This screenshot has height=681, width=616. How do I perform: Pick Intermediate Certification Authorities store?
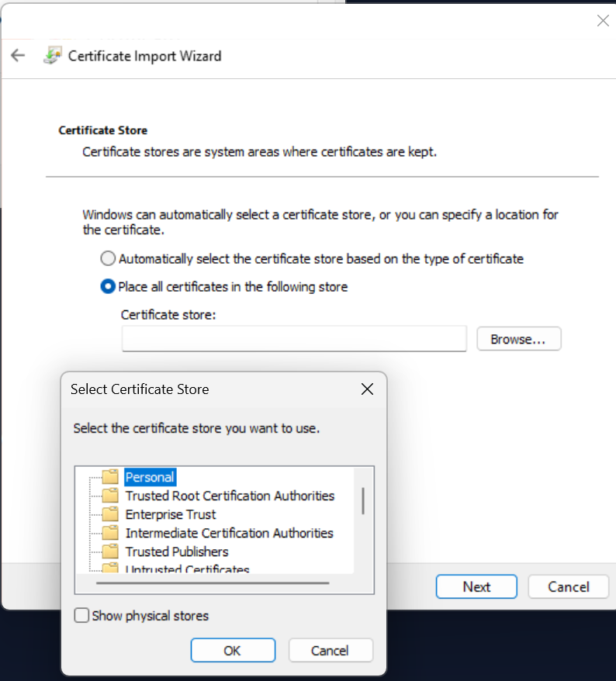pyautogui.click(x=230, y=533)
